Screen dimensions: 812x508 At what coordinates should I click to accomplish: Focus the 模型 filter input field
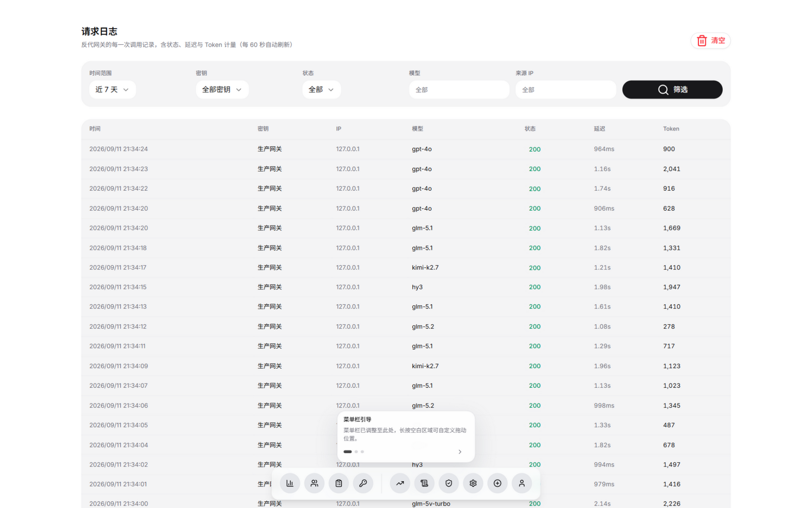(x=459, y=89)
